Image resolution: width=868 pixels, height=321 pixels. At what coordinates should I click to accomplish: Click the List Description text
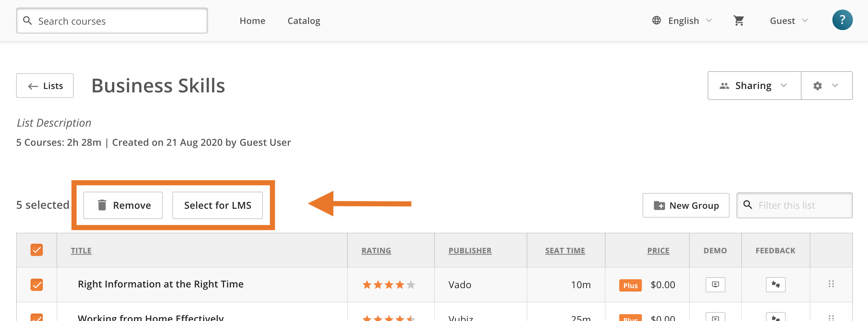54,123
